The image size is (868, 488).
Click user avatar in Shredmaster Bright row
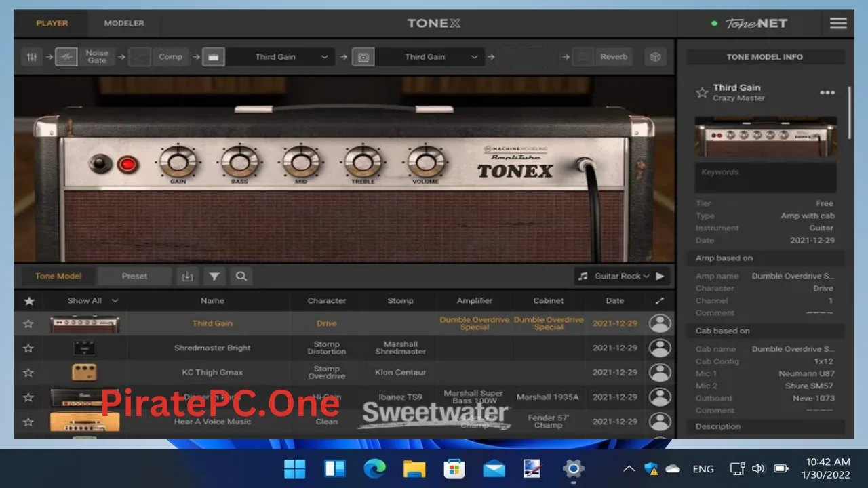pos(660,348)
